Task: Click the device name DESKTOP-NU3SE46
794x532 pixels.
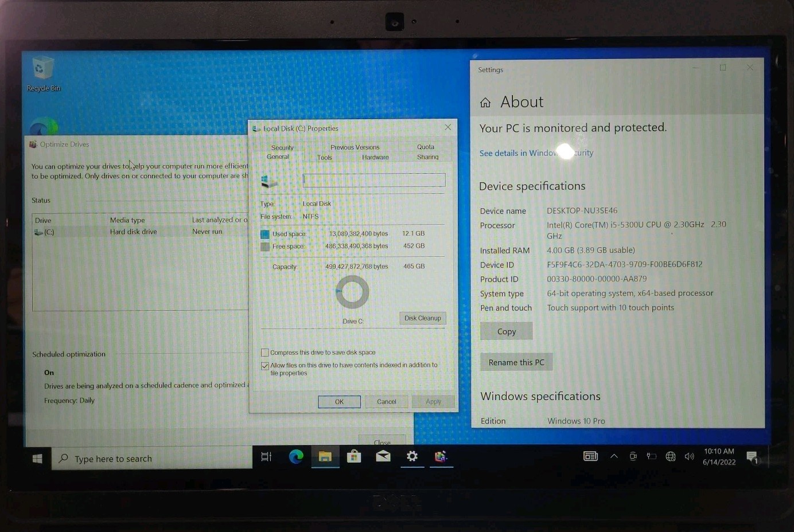Action: 582,210
